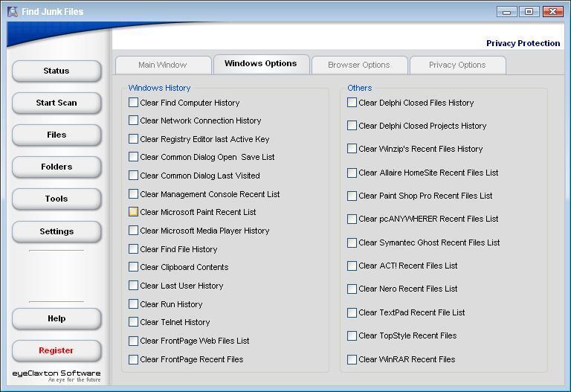The height and width of the screenshot is (392, 571).
Task: Enable Clear Find Computer History
Action: point(133,103)
